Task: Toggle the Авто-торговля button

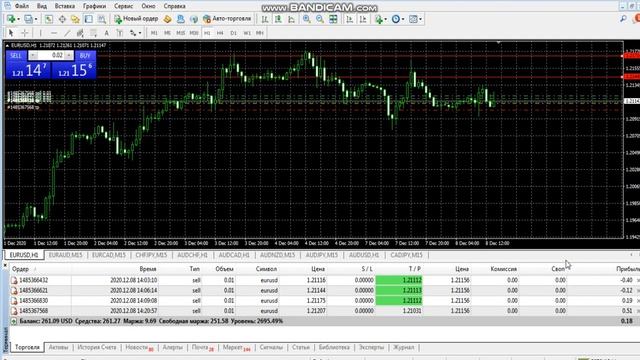Action: pos(227,19)
